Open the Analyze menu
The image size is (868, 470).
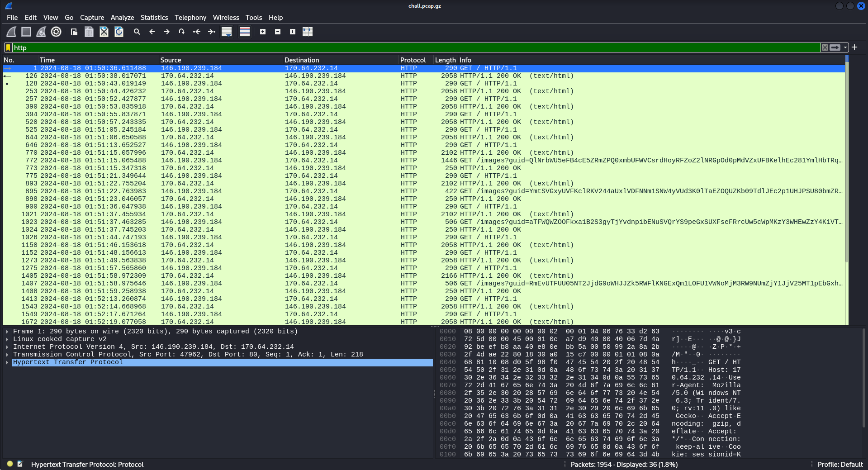122,18
